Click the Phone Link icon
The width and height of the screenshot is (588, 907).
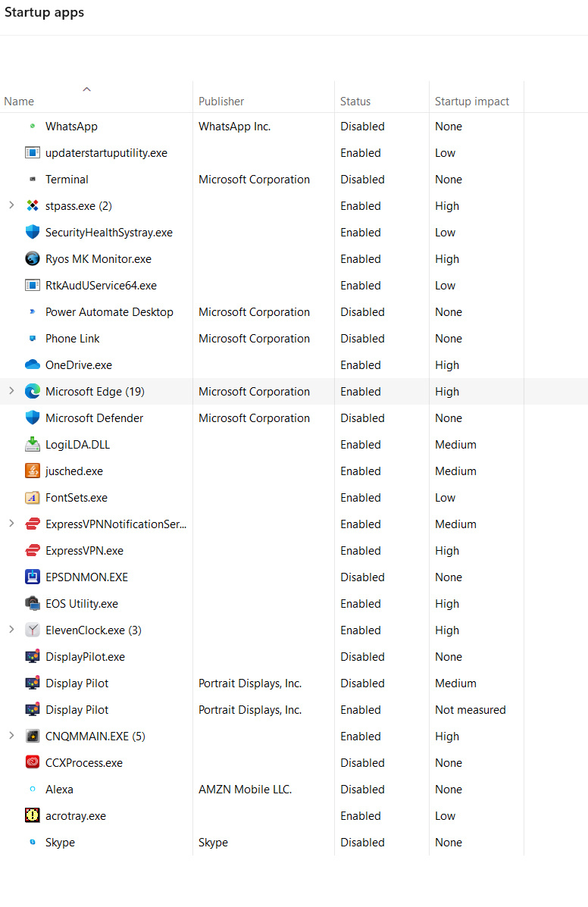(33, 339)
